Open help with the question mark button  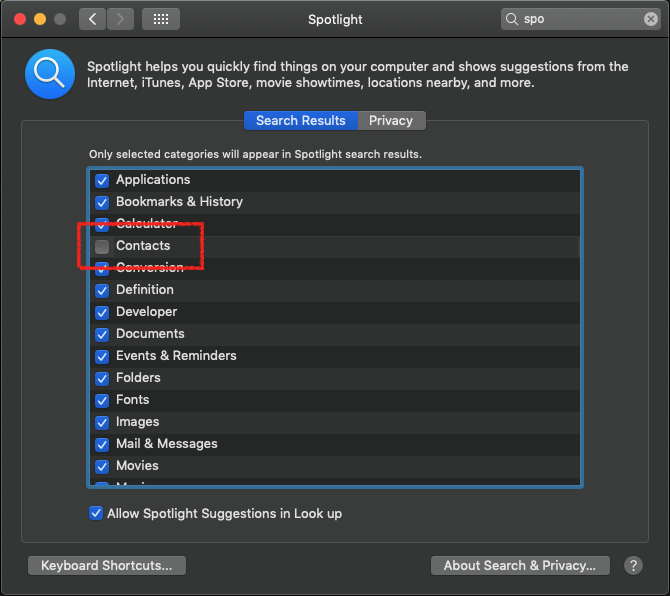pyautogui.click(x=633, y=565)
